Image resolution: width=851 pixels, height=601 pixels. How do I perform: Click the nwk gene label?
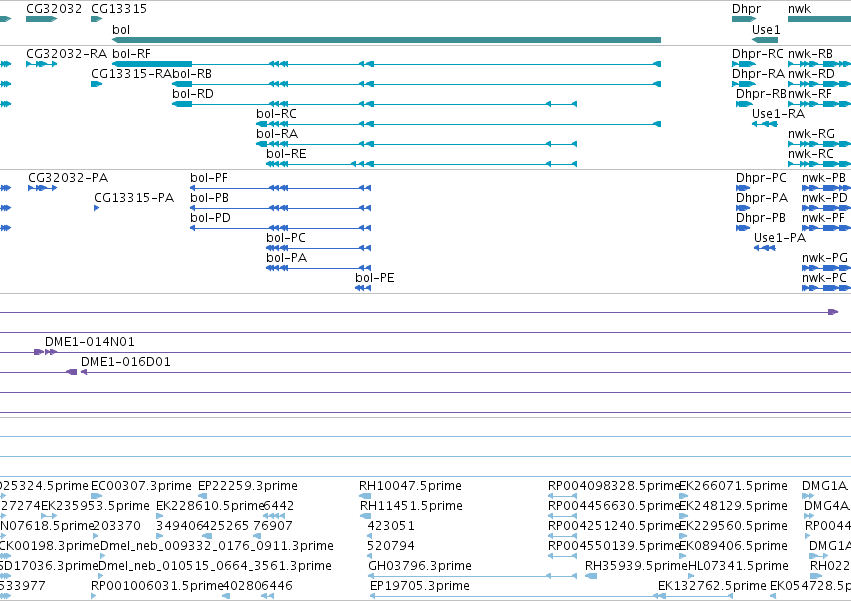tap(799, 9)
